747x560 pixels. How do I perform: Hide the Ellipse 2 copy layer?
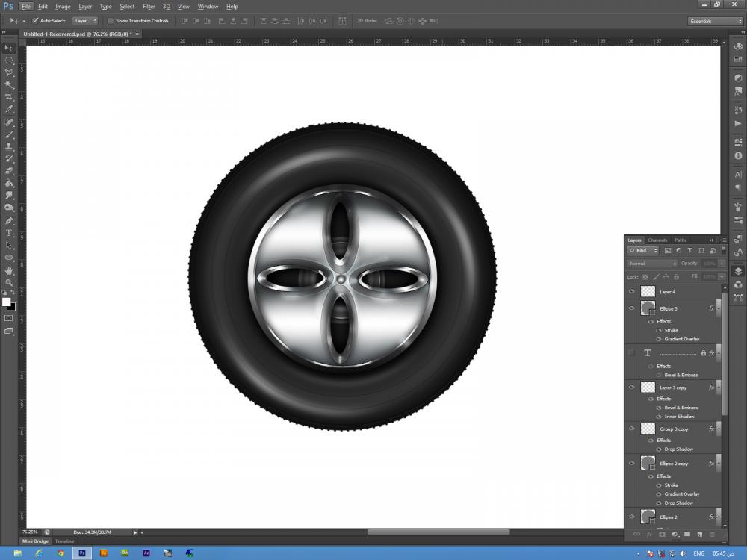632,463
